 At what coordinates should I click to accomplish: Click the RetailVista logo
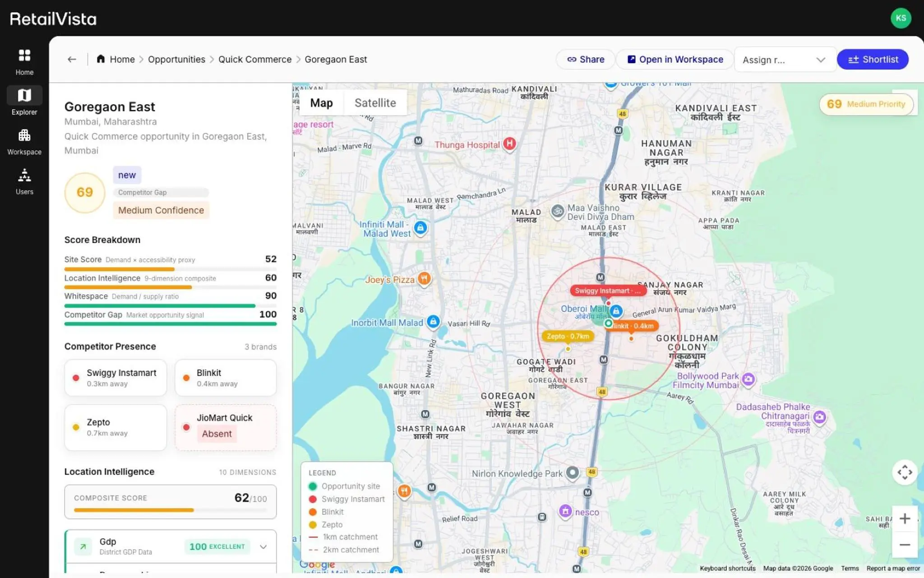pos(53,19)
